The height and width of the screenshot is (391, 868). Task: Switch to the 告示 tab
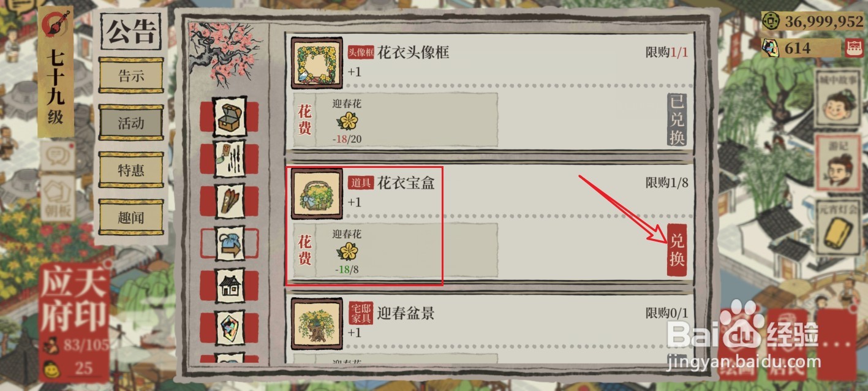click(131, 76)
